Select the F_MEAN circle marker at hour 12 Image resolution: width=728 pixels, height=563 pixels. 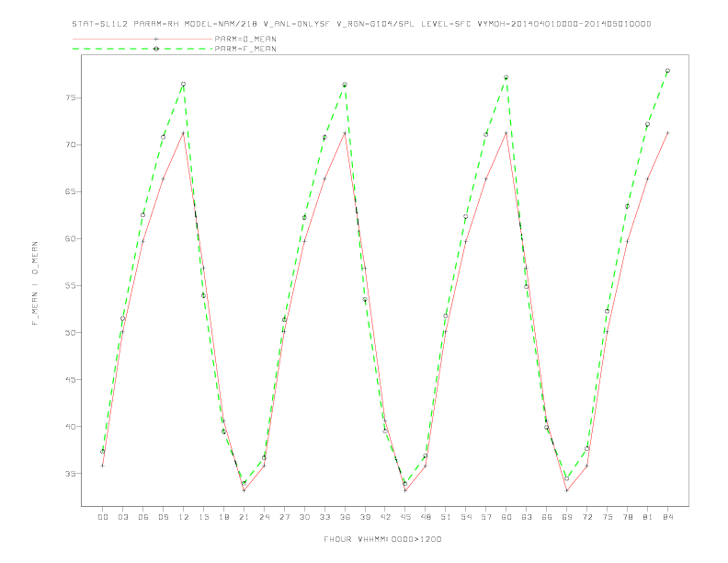[x=184, y=84]
